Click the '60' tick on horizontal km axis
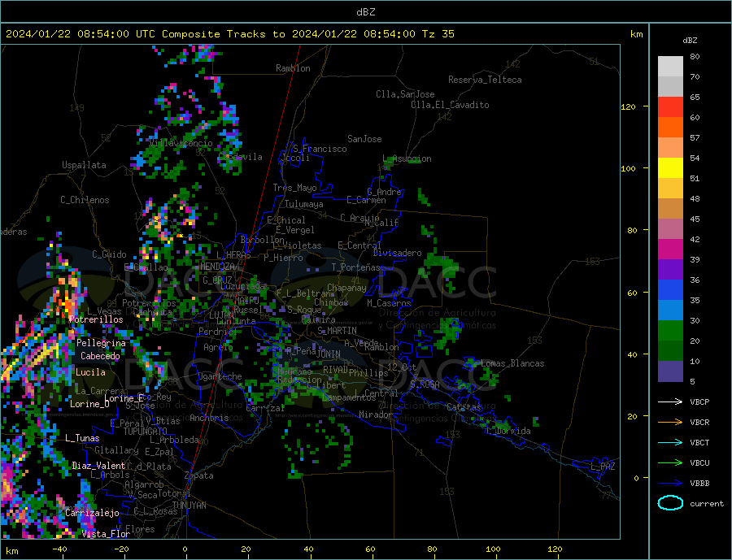Screen dimensions: 732x560 [x=370, y=549]
